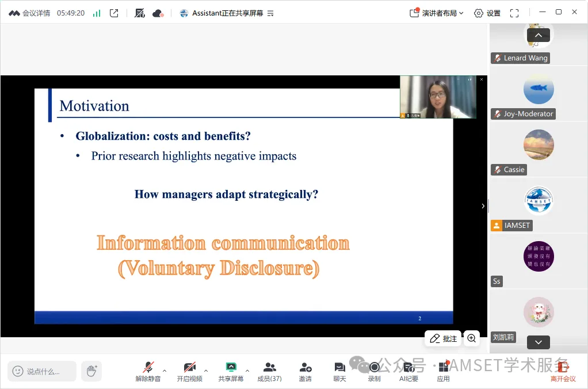Leave the meeting (离开会议)
This screenshot has width=588, height=389.
click(x=563, y=371)
